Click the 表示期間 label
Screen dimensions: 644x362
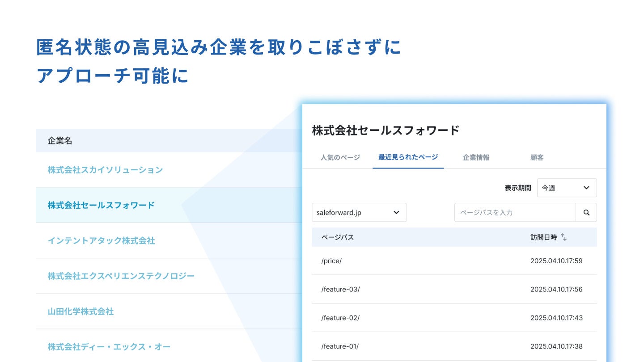point(518,188)
